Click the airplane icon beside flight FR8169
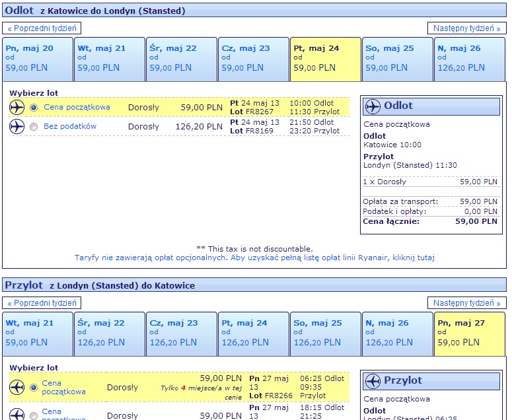The height and width of the screenshot is (420, 512). (x=17, y=126)
